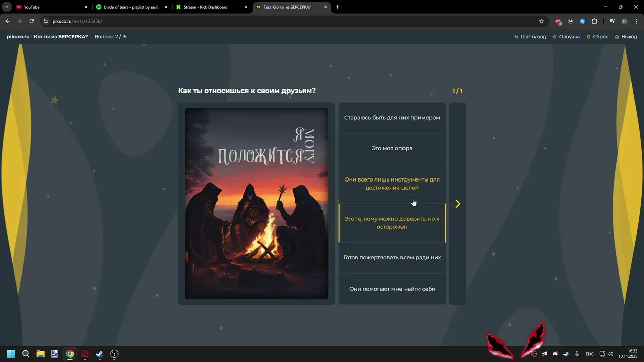This screenshot has width=644, height=362.
Task: Open the Chrome three-dot menu
Action: (636, 21)
